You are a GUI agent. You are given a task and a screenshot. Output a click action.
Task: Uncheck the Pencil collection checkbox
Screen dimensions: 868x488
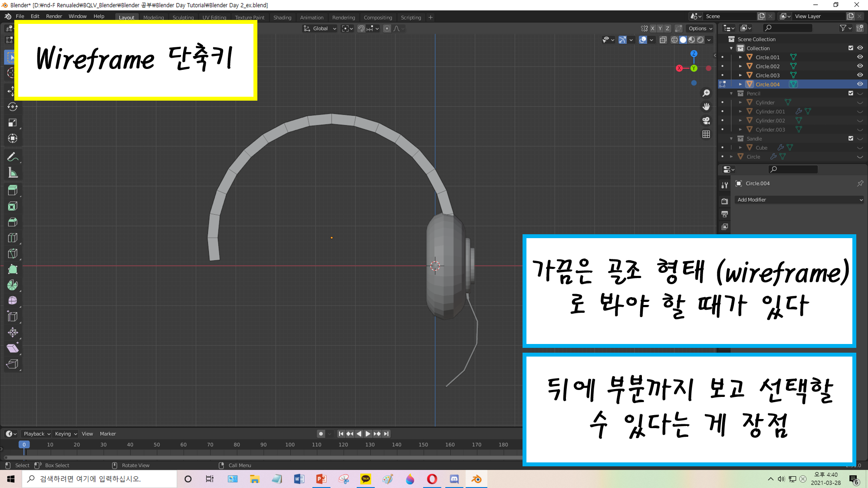click(x=851, y=93)
